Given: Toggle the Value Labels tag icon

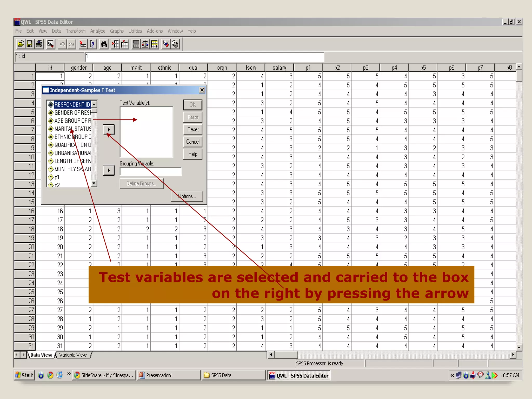Looking at the screenshot, I should (x=166, y=44).
